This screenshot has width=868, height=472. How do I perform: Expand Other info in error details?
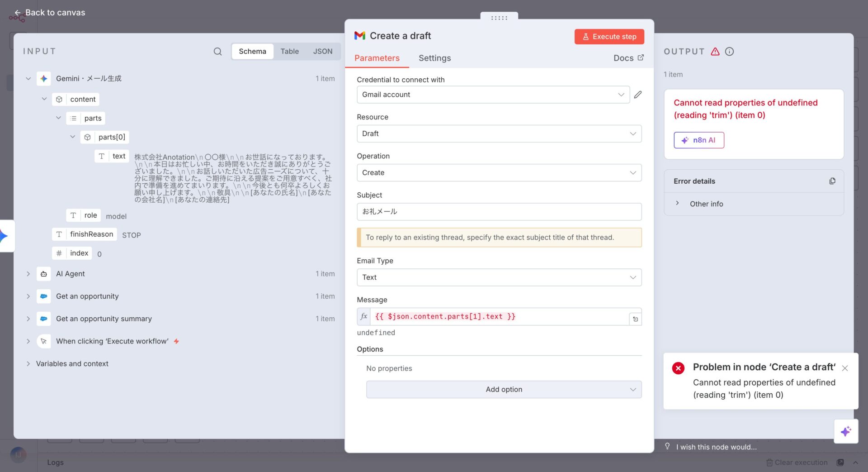click(677, 204)
